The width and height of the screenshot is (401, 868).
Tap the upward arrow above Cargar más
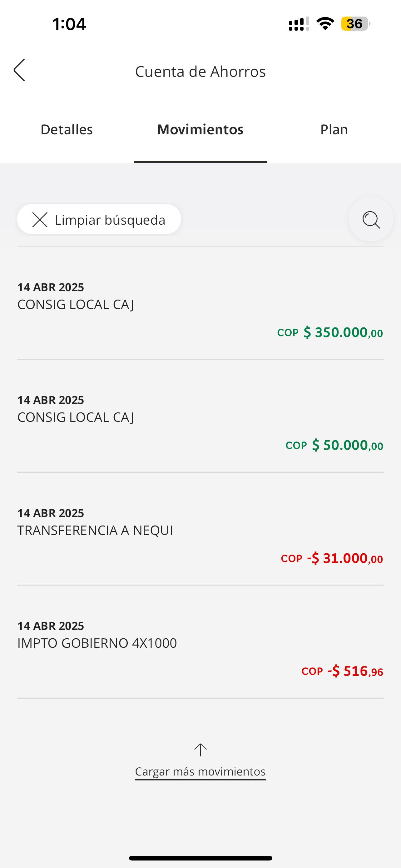[200, 750]
